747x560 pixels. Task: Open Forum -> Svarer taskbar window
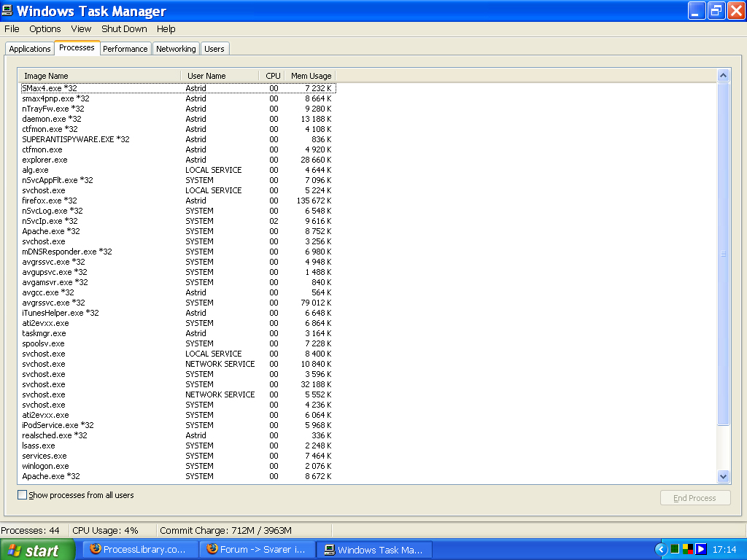pyautogui.click(x=258, y=550)
